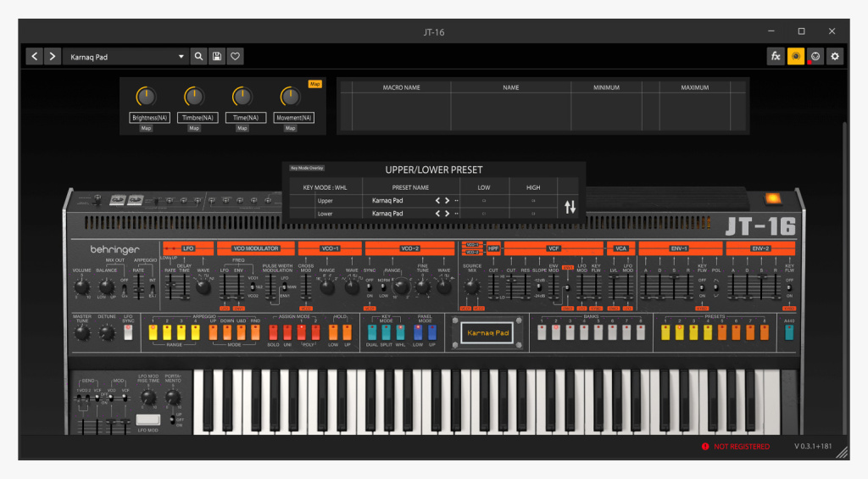The width and height of the screenshot is (868, 479).
Task: Go to the next preset with the right arrow
Action: point(52,57)
